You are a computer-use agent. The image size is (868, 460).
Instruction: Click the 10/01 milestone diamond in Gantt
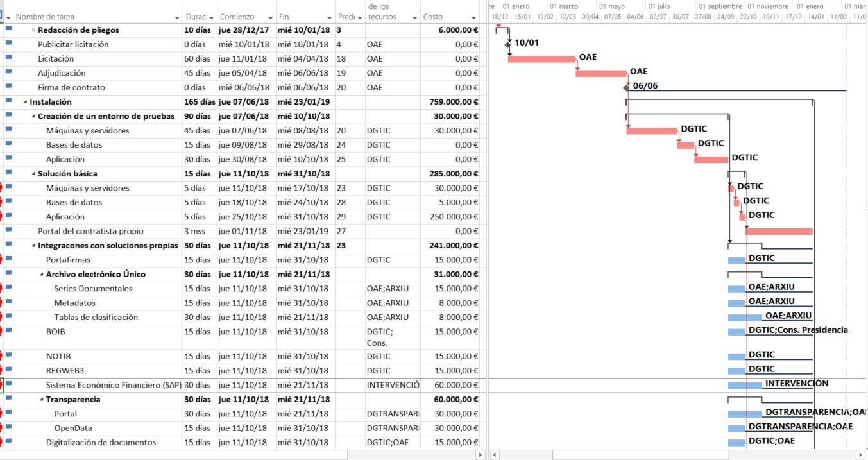click(508, 44)
